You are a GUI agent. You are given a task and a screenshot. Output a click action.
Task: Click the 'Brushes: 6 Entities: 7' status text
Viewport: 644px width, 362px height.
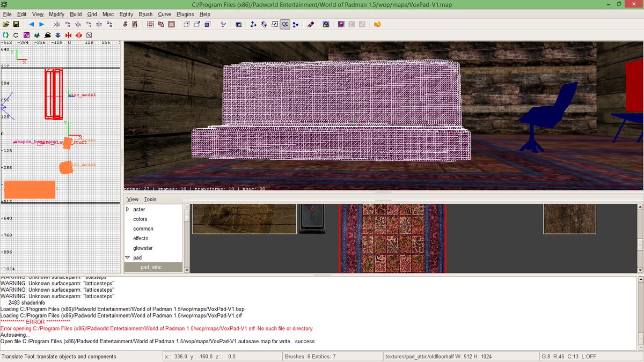pyautogui.click(x=310, y=356)
